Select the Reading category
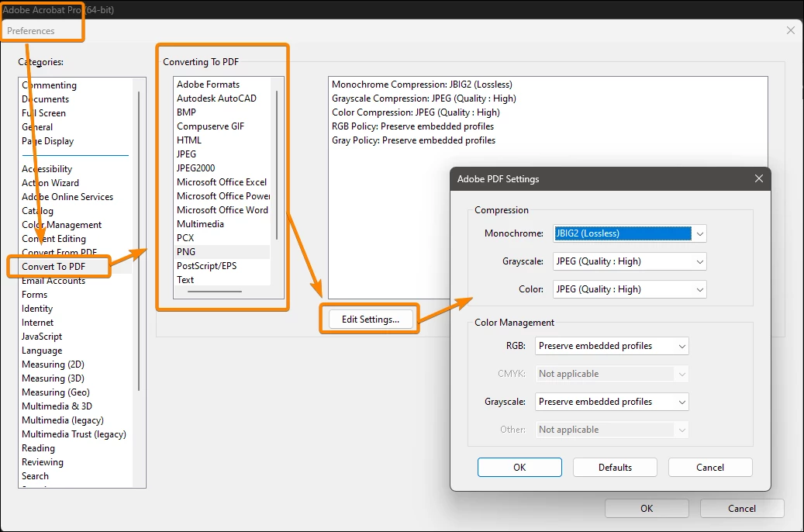The image size is (804, 532). [x=38, y=448]
